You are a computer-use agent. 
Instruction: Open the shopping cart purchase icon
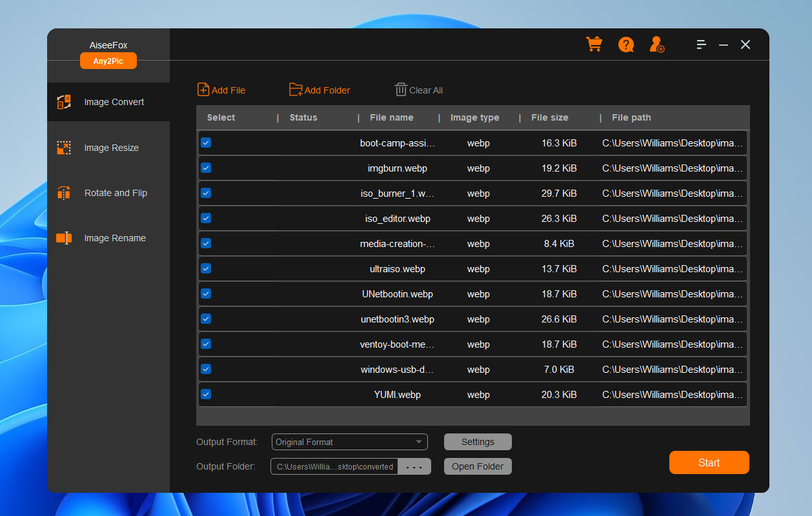tap(594, 44)
